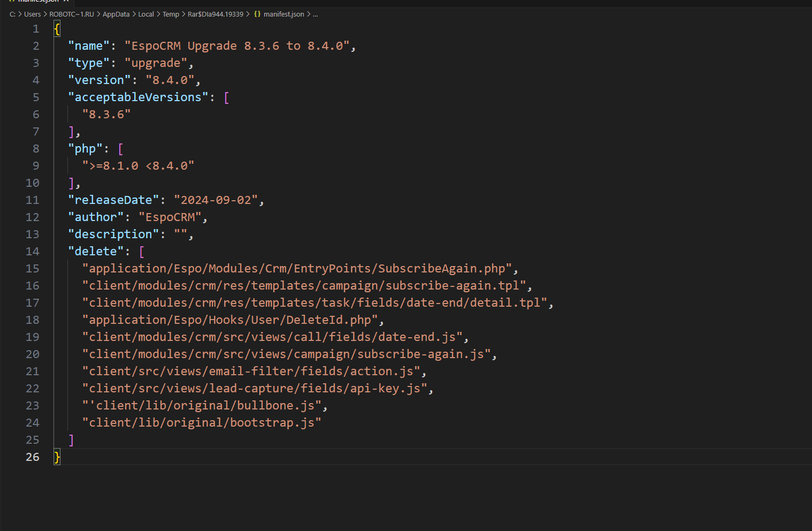Click the "EspoCRM Upgrade 8.3.6 to 8.4.0" string
812x531 pixels.
(238, 46)
